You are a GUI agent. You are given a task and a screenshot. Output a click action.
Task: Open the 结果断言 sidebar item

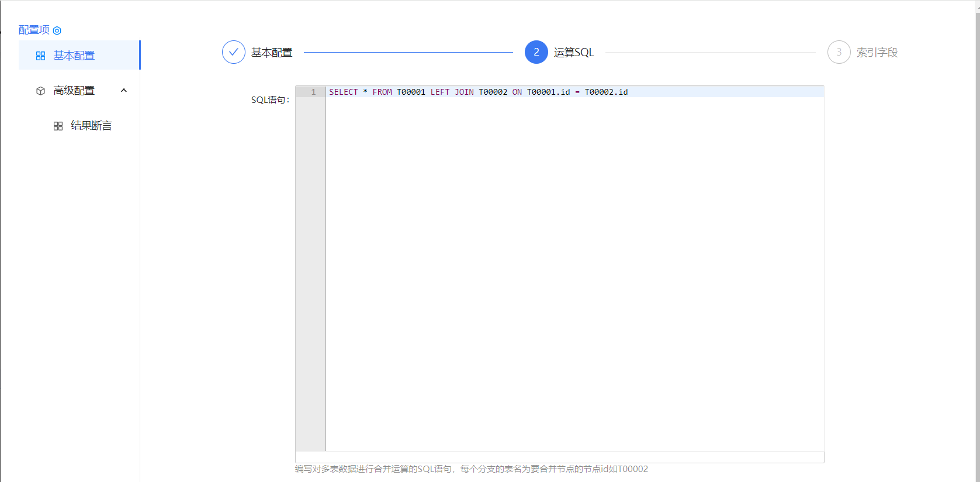click(91, 126)
